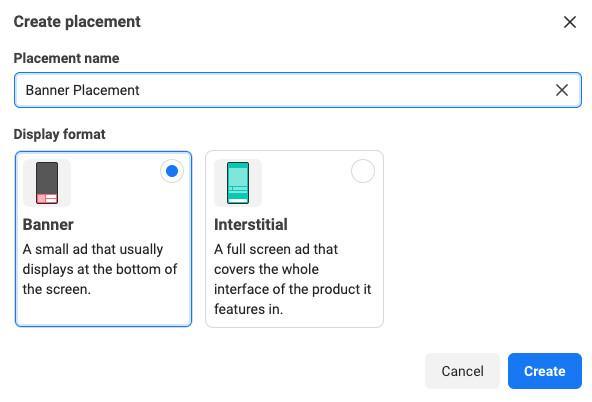
Task: Click the Create placement dialog title
Action: 77,22
